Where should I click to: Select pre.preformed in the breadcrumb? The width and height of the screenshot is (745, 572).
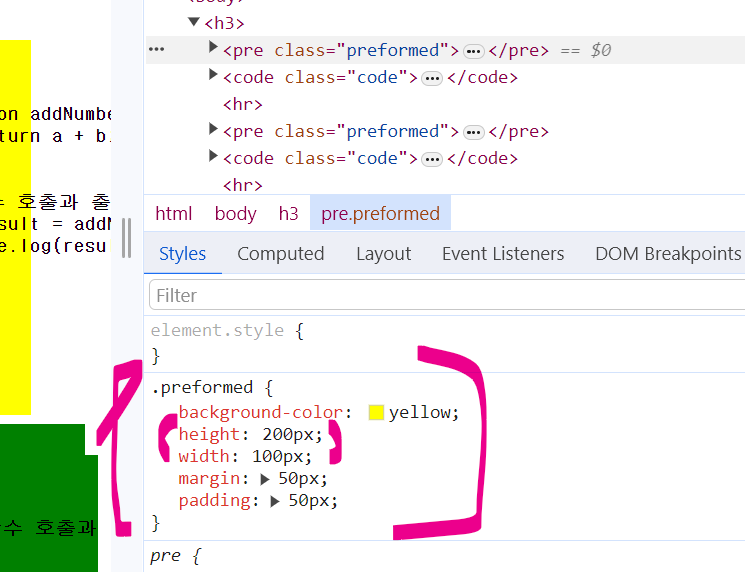pyautogui.click(x=380, y=213)
